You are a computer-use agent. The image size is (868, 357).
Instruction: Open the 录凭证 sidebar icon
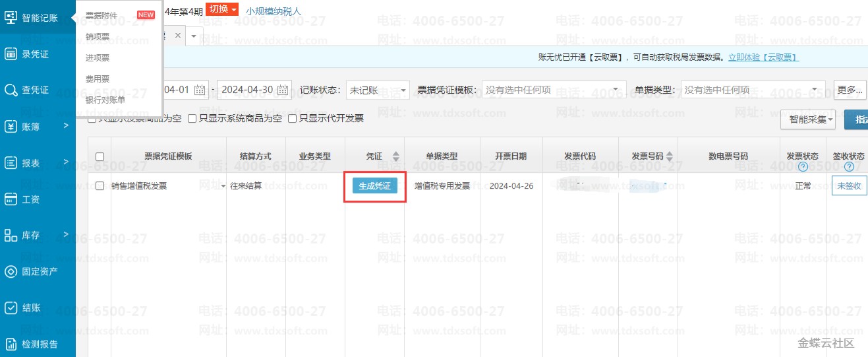point(11,54)
